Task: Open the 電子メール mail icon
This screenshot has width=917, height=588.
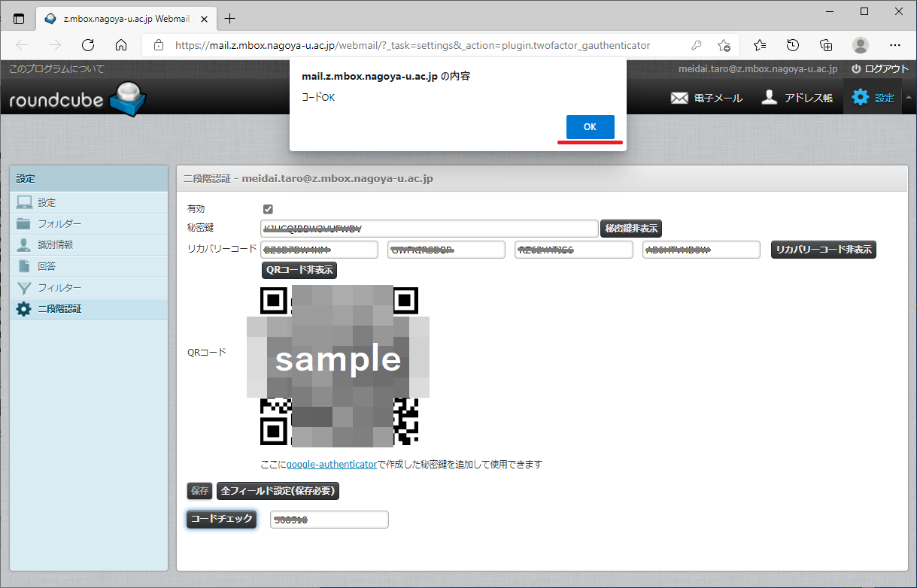Action: pyautogui.click(x=680, y=98)
